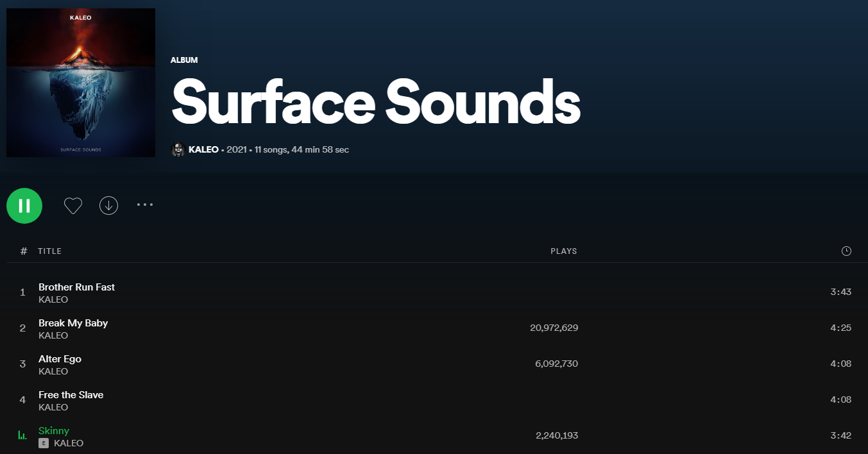Image resolution: width=868 pixels, height=454 pixels.
Task: Open the KALEO artist link in the header
Action: (x=203, y=149)
